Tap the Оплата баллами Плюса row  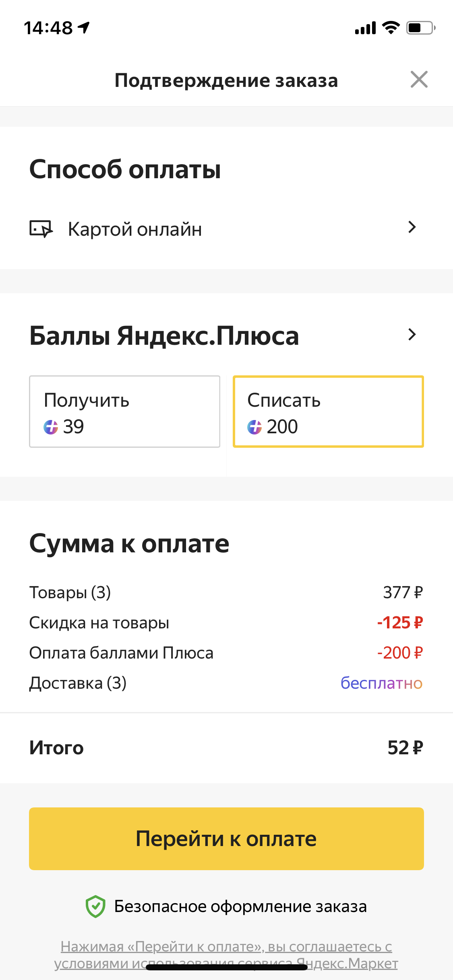[x=226, y=653]
